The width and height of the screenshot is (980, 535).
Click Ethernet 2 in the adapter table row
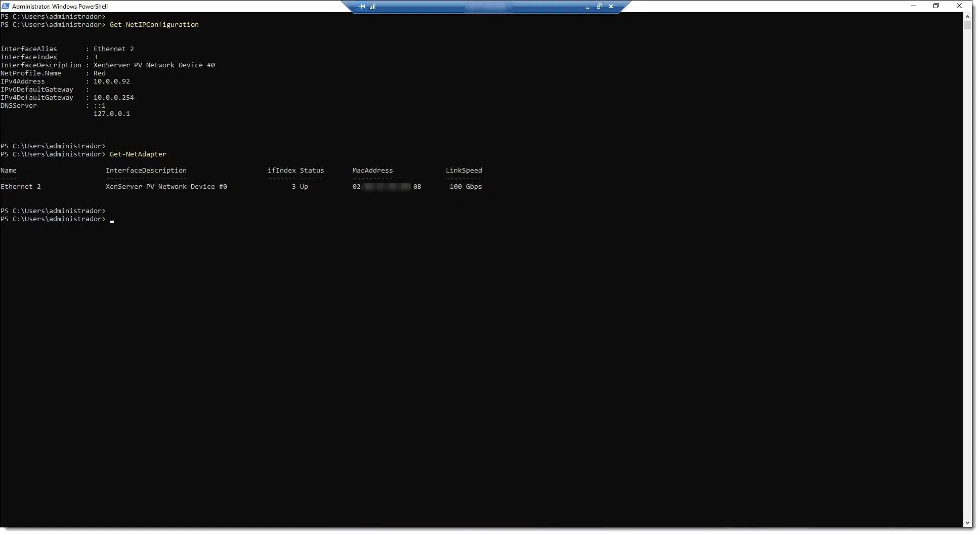(x=20, y=186)
